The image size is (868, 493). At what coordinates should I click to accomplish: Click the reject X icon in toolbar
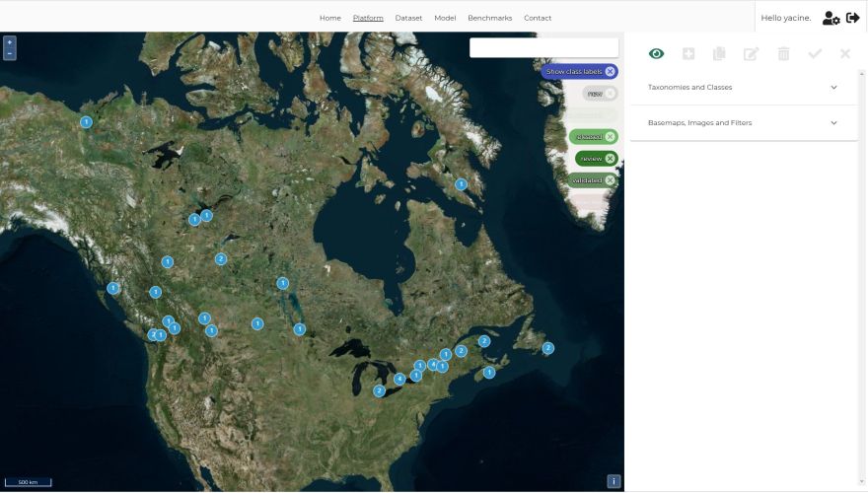coord(844,53)
